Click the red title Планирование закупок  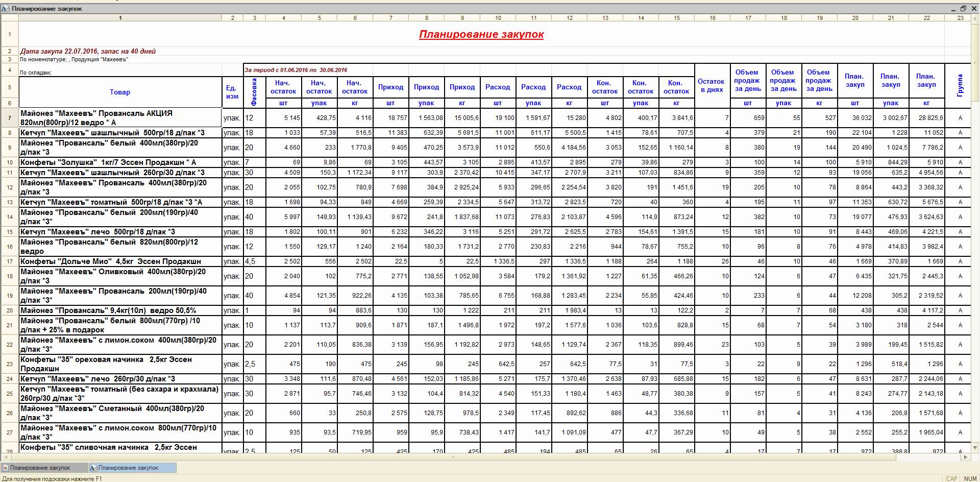[x=481, y=34]
